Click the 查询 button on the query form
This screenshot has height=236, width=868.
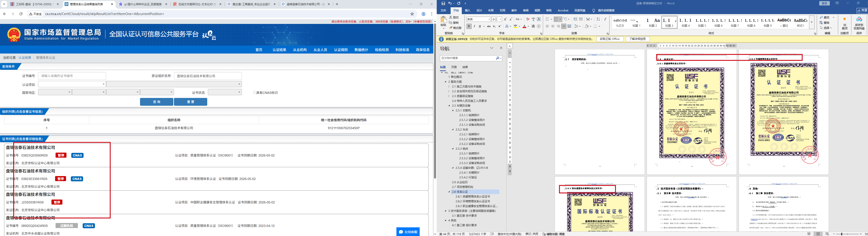[157, 102]
